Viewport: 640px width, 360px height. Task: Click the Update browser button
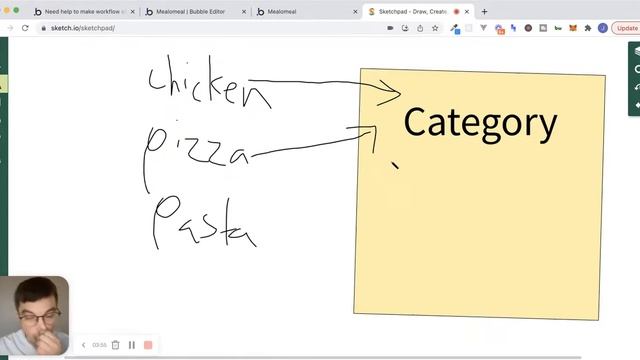coord(626,28)
